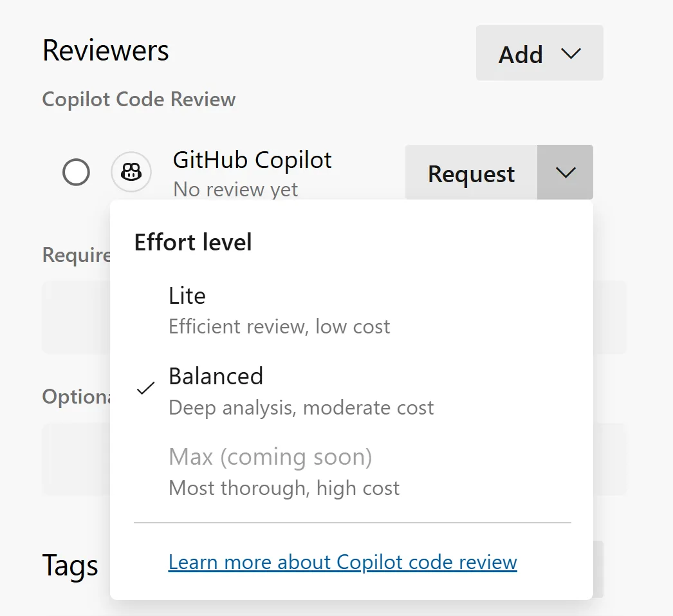This screenshot has width=673, height=616.
Task: Click the Efficient review, low cost description
Action: point(279,327)
